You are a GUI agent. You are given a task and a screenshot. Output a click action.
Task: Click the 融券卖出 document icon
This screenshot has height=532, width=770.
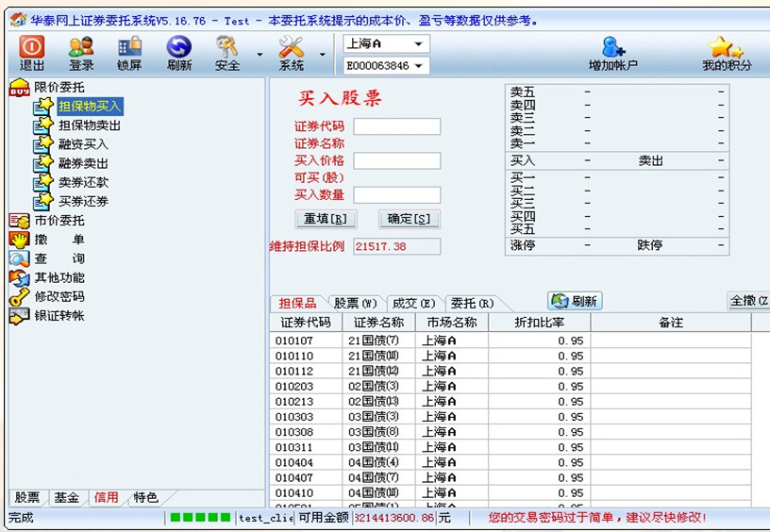[42, 163]
